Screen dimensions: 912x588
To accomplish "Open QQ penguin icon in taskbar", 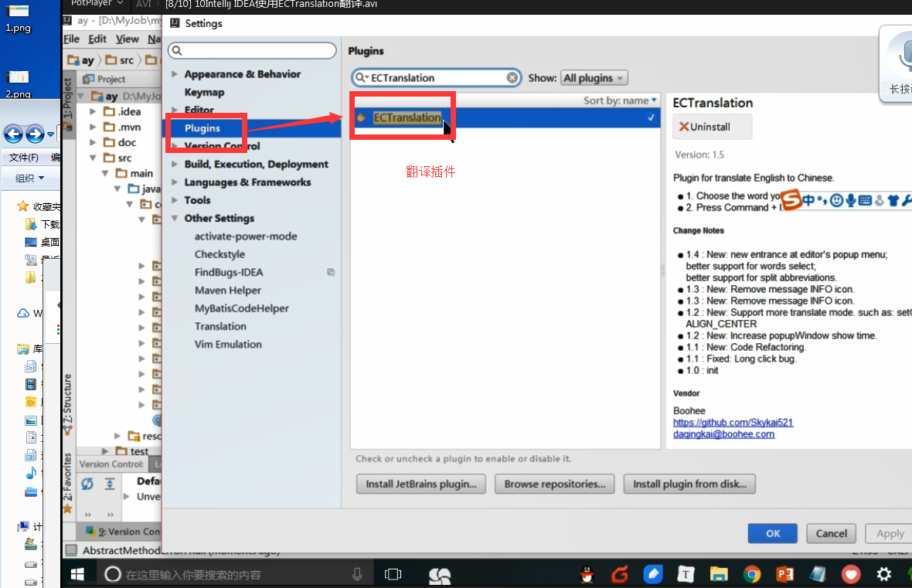I will [587, 575].
